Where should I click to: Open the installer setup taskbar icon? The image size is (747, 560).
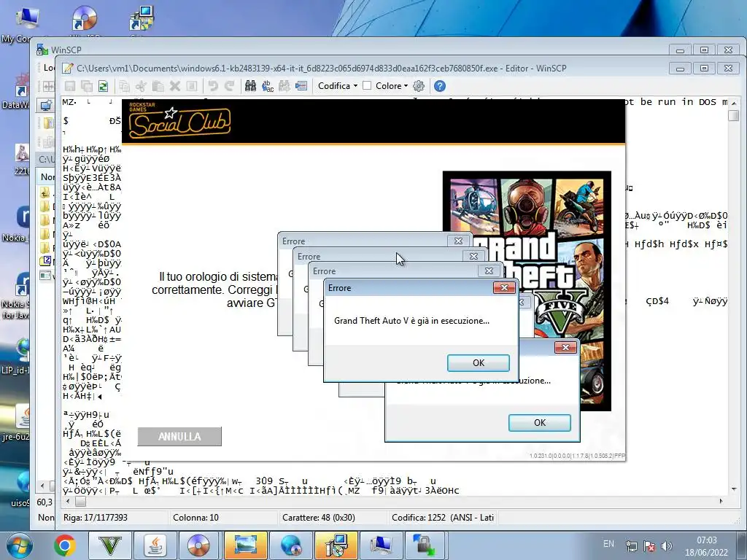(336, 545)
